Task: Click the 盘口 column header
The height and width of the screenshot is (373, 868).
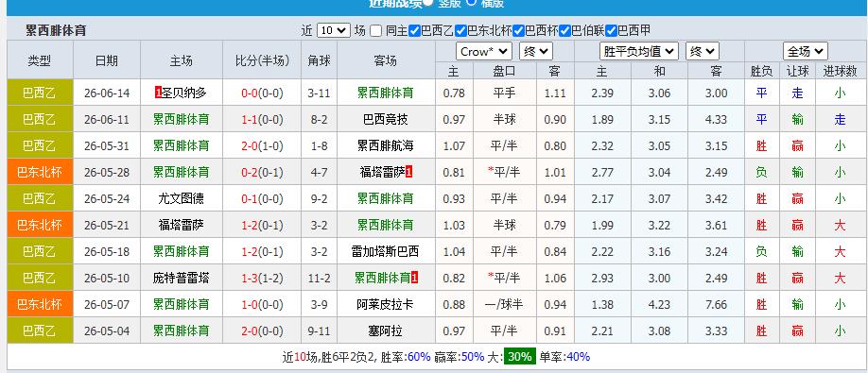Action: click(x=504, y=71)
